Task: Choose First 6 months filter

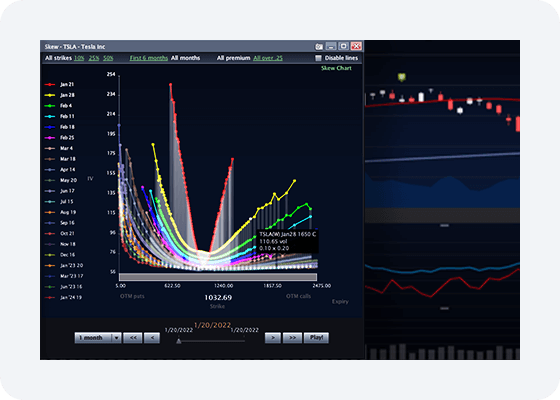Action: 149,58
